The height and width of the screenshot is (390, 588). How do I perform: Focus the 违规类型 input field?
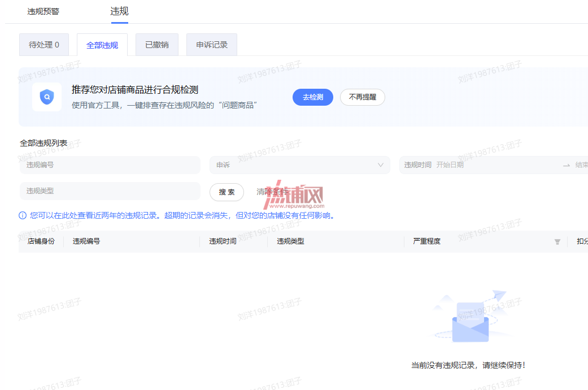pos(110,191)
